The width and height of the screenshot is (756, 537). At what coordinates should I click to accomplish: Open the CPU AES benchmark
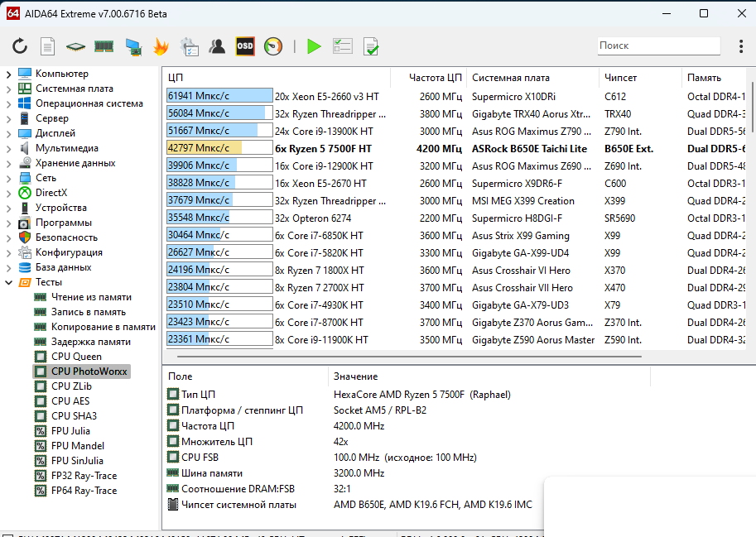70,401
